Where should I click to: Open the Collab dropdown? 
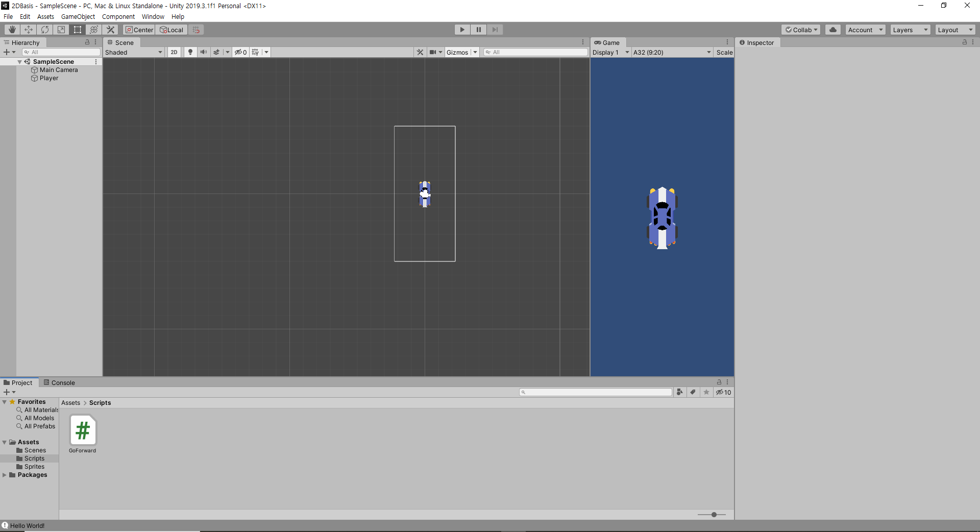click(x=801, y=30)
